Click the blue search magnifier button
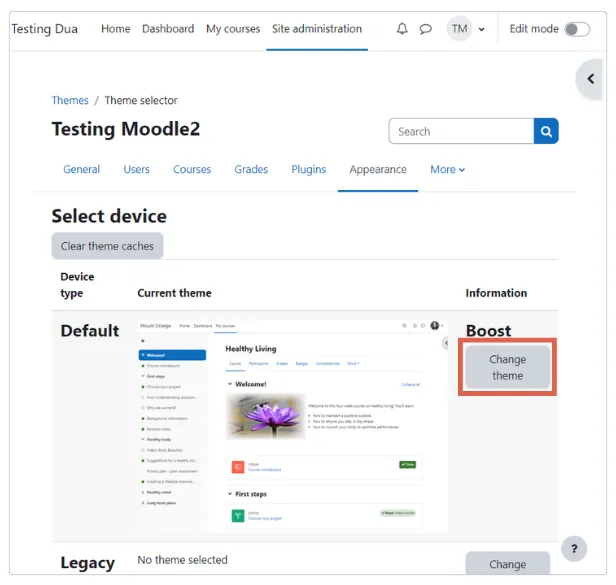The height and width of the screenshot is (585, 616). pyautogui.click(x=546, y=131)
